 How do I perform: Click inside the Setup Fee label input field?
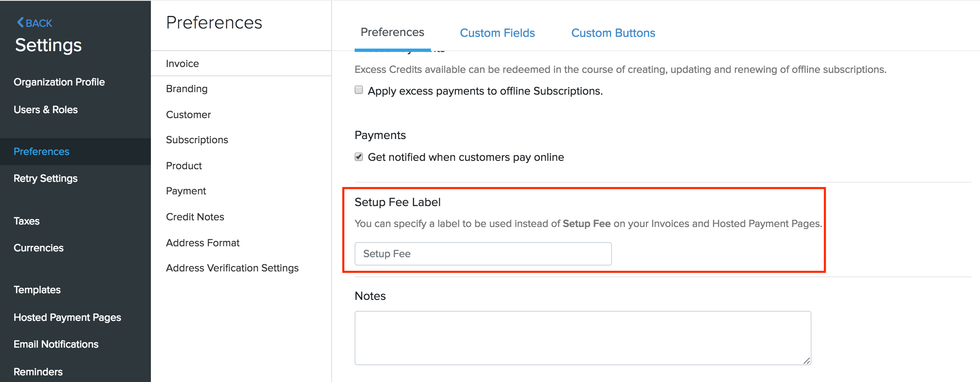click(x=482, y=253)
